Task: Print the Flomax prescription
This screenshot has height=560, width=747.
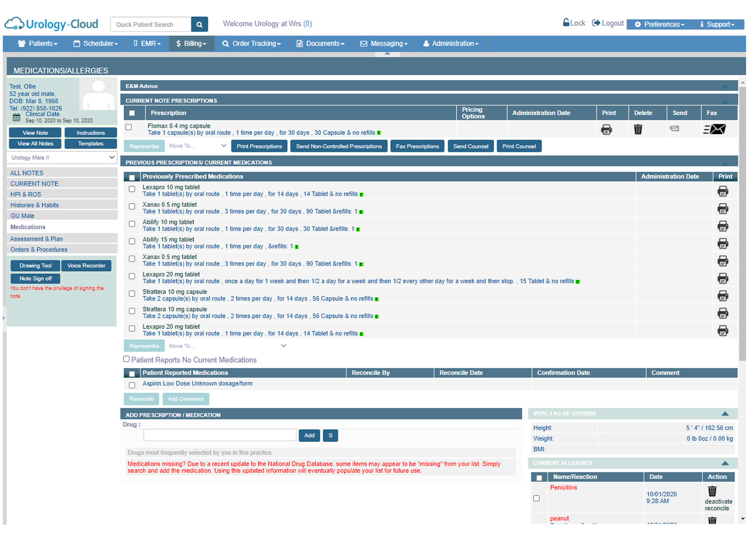Action: click(x=606, y=129)
